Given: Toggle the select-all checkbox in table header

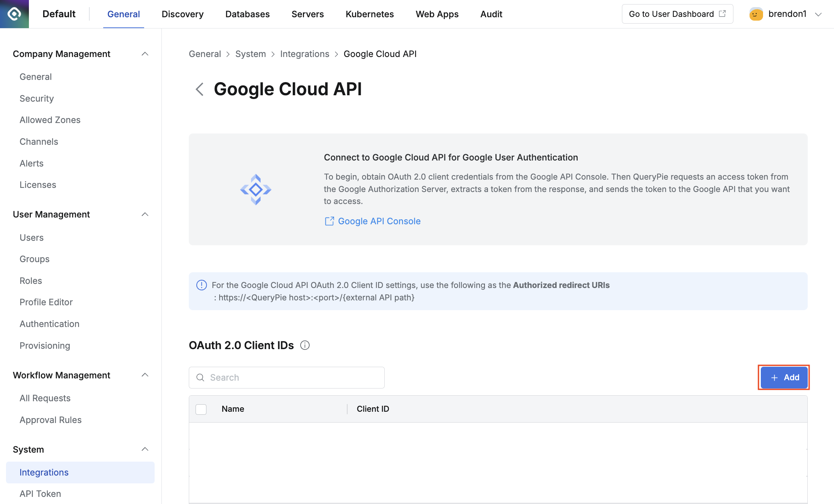Looking at the screenshot, I should pyautogui.click(x=201, y=409).
